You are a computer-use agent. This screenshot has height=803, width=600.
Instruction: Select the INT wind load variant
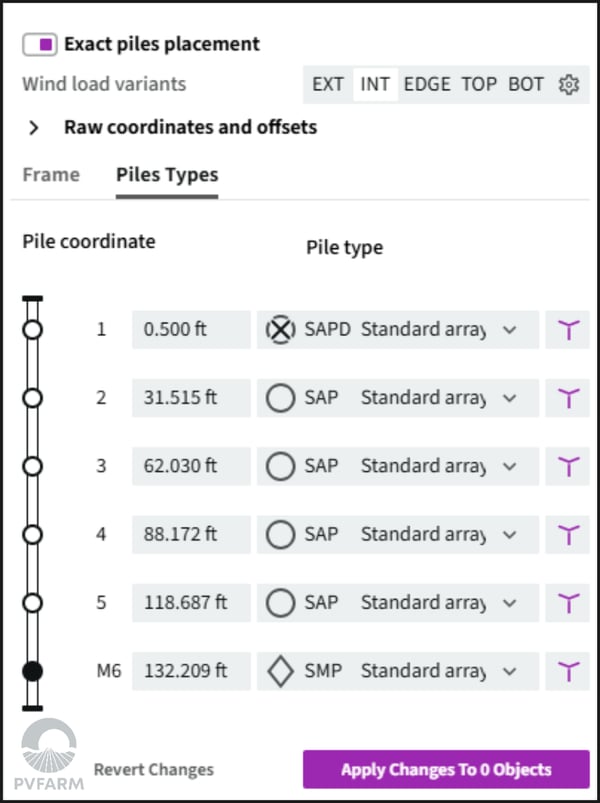pos(375,84)
